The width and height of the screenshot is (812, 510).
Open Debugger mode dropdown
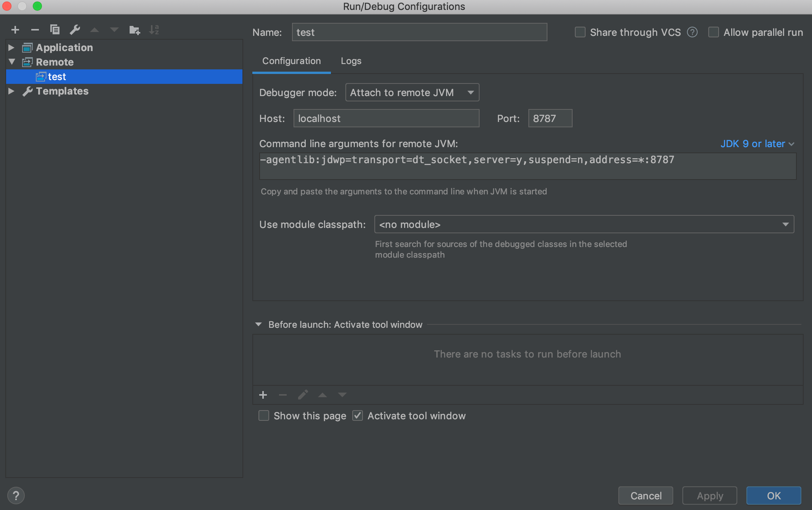412,93
